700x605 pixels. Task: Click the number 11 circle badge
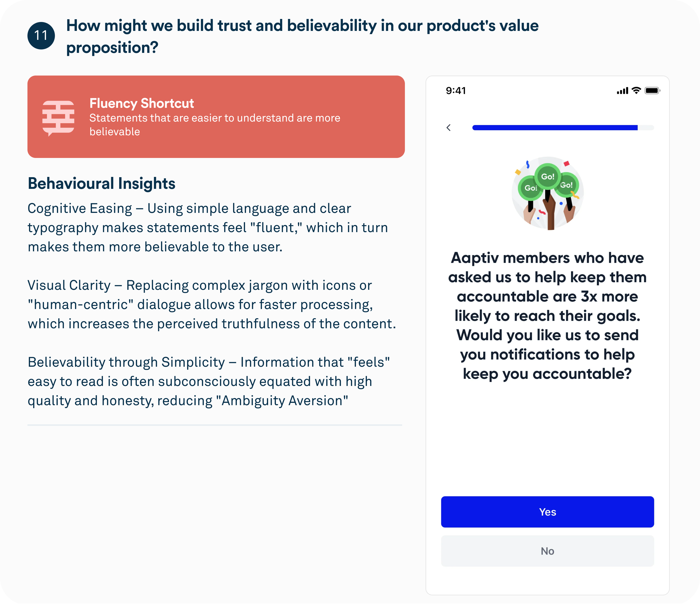tap(41, 35)
